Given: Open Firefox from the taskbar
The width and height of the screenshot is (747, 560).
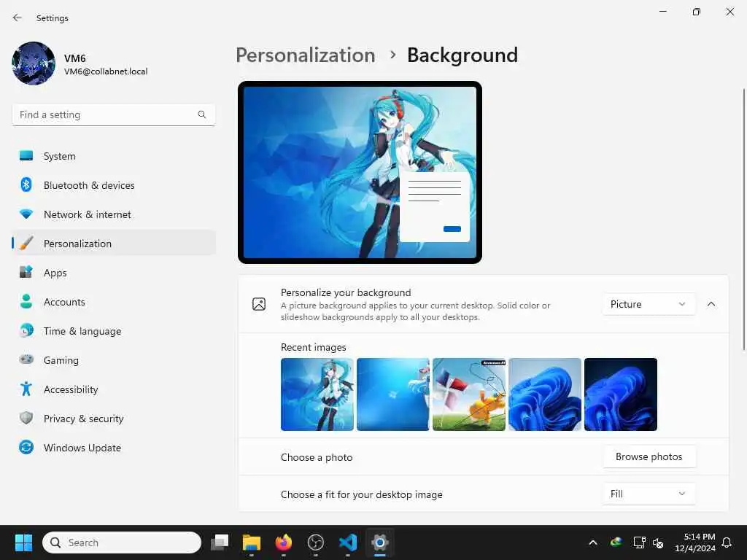Looking at the screenshot, I should [284, 542].
